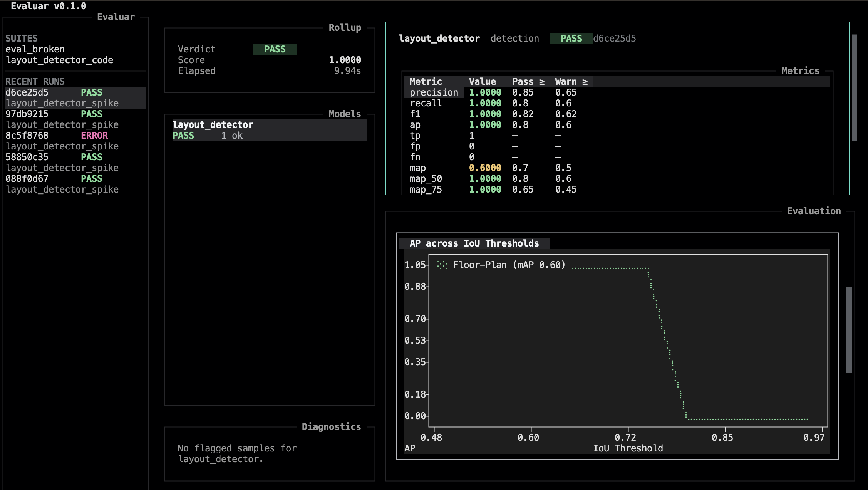The height and width of the screenshot is (490, 868).
Task: Select the layout_detector_code suite
Action: click(x=59, y=60)
